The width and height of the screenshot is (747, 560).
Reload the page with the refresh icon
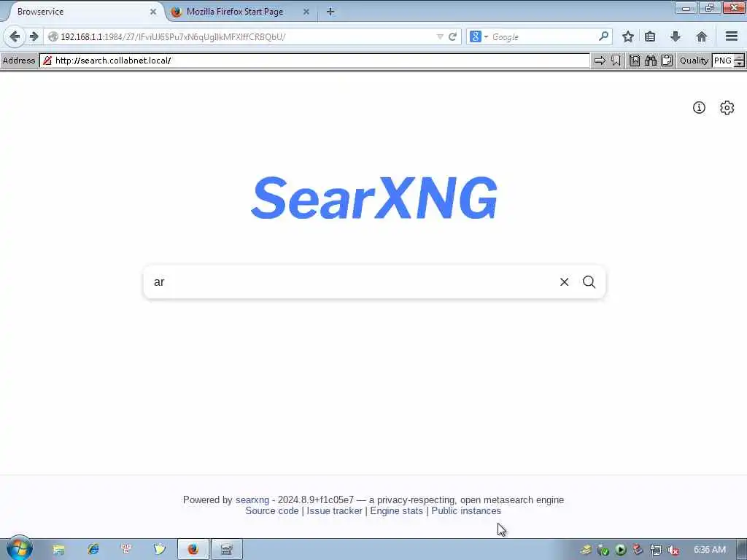point(452,36)
